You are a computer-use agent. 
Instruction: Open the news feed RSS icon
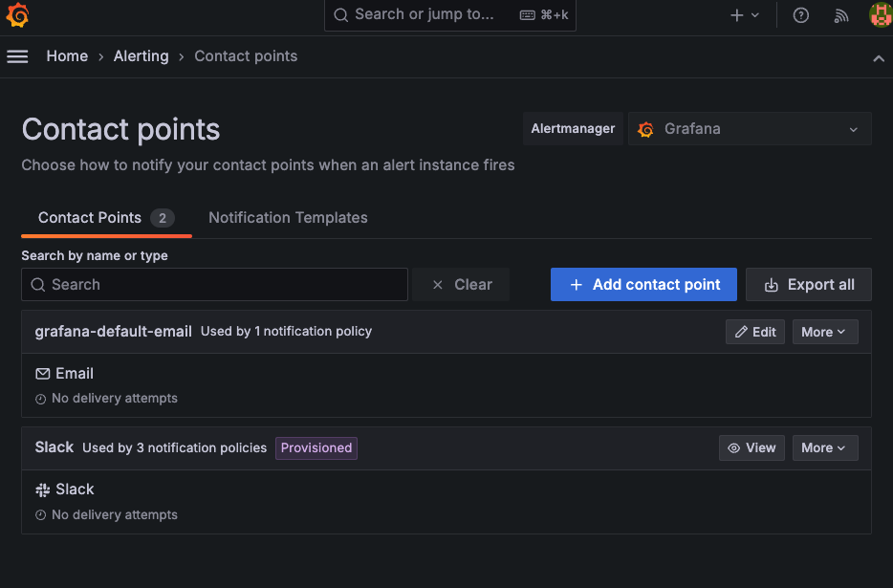[x=841, y=15]
